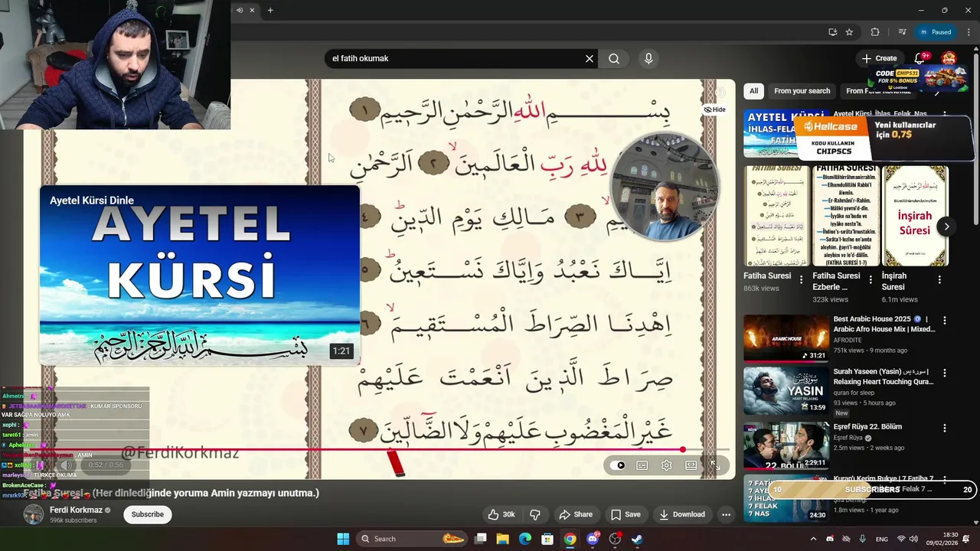Screen dimensions: 980x551
Task: Open options for Eşref Rüya 22. Bölüm
Action: [945, 428]
